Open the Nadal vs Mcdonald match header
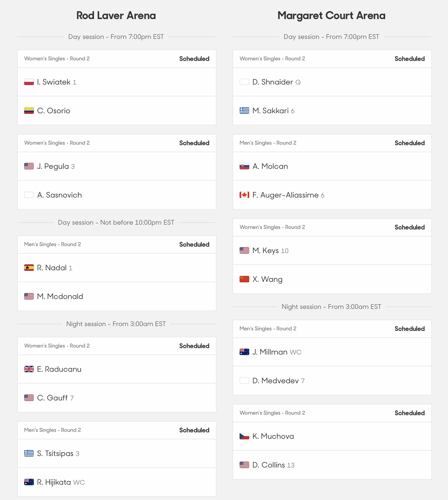 click(x=117, y=244)
